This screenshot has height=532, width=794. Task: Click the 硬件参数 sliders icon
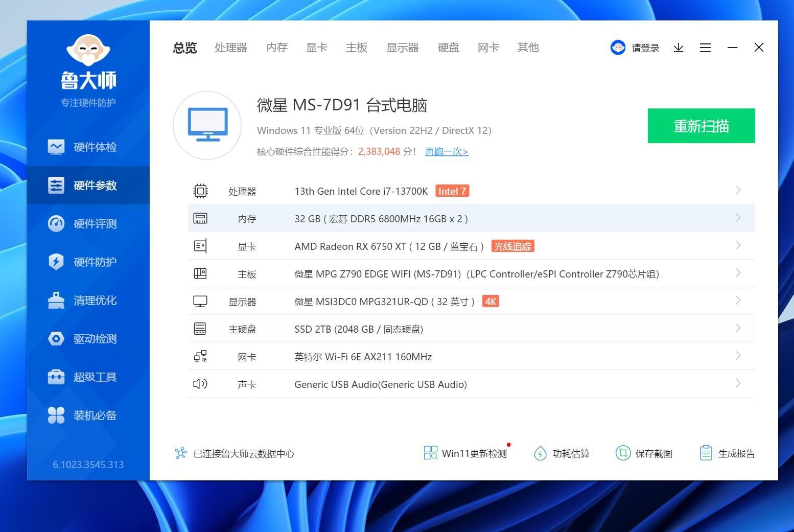[56, 186]
